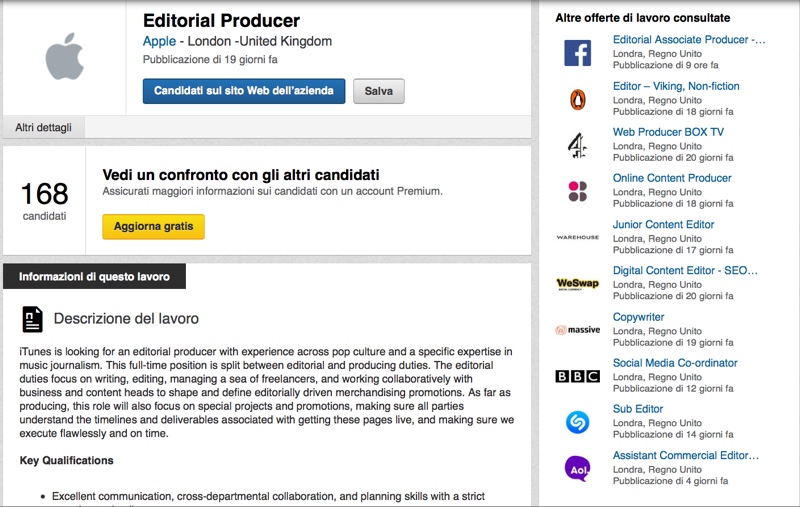Click the Apple company logo

[x=64, y=55]
